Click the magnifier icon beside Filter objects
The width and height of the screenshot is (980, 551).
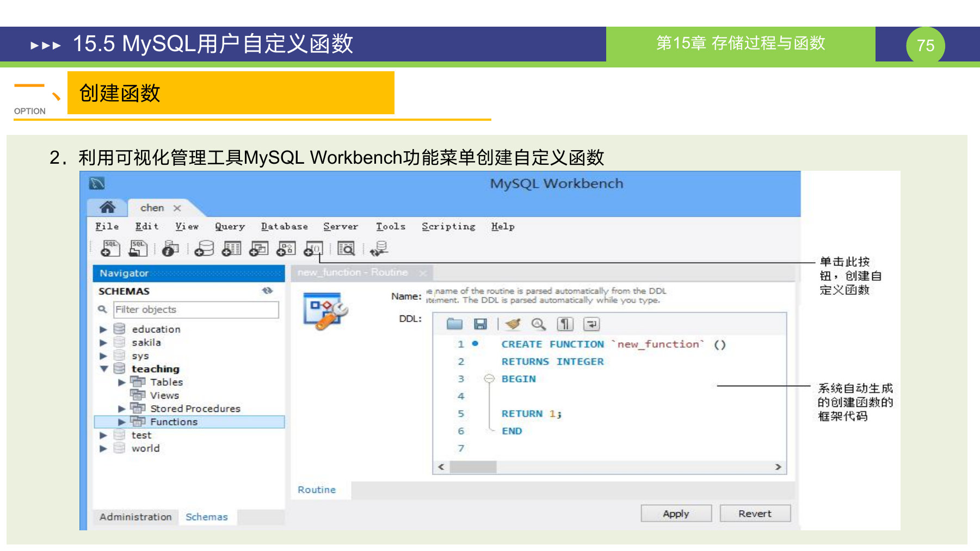click(102, 309)
